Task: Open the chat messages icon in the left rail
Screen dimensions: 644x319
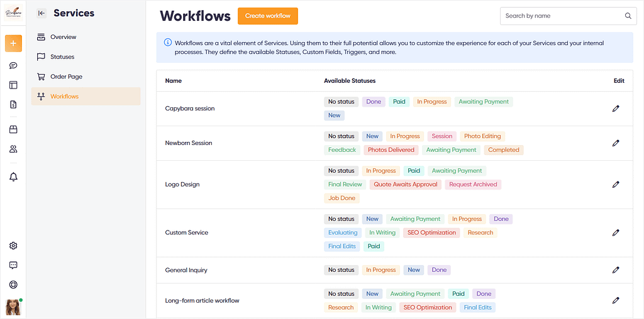Action: click(13, 65)
